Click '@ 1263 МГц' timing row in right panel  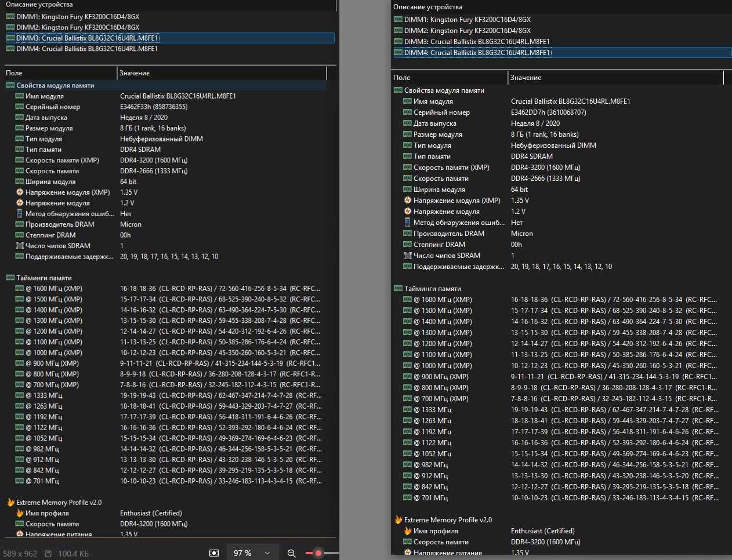click(561, 421)
